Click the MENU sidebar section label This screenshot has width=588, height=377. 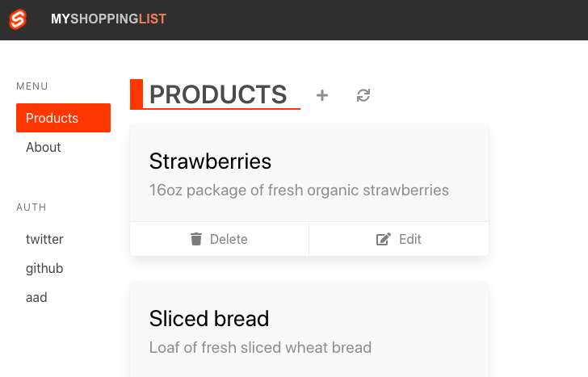32,86
